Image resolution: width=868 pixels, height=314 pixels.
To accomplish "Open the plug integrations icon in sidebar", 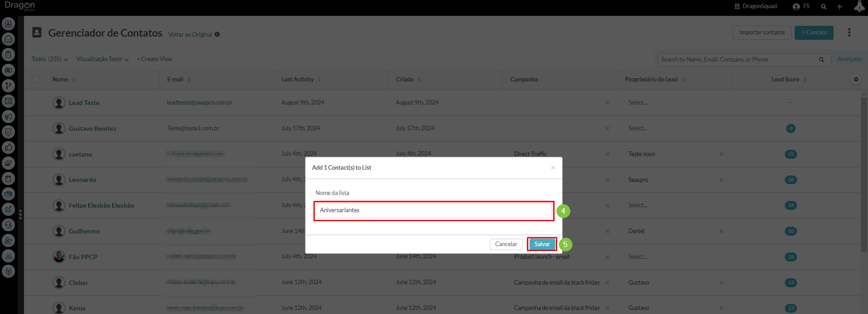I will tap(8, 271).
